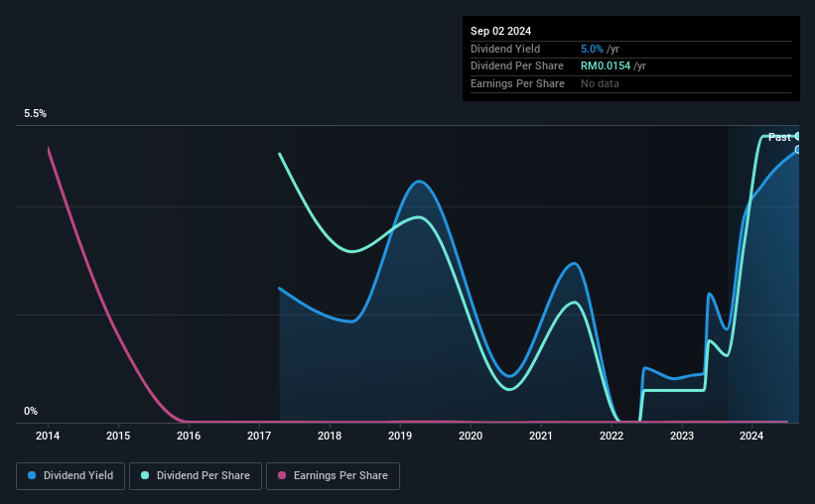
Task: Click the 2022 x-axis label
Action: (x=611, y=436)
